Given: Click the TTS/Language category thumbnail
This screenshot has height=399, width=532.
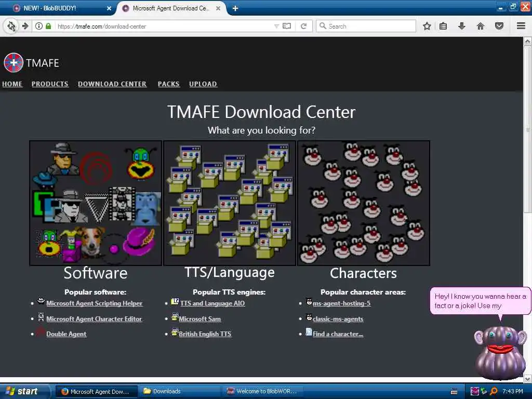Looking at the screenshot, I should point(230,203).
